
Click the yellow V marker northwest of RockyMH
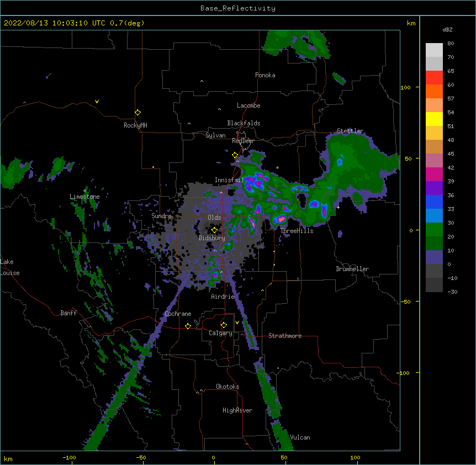coord(97,102)
